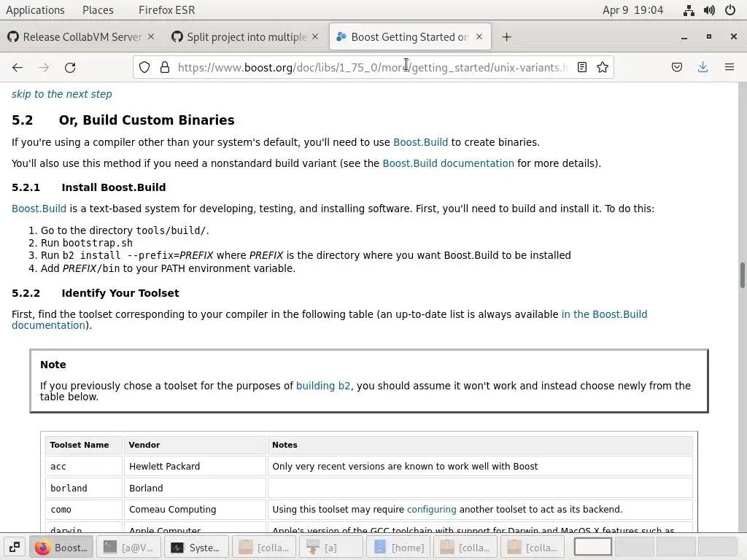
Task: Click the show desktop icon in taskbar
Action: (15, 547)
